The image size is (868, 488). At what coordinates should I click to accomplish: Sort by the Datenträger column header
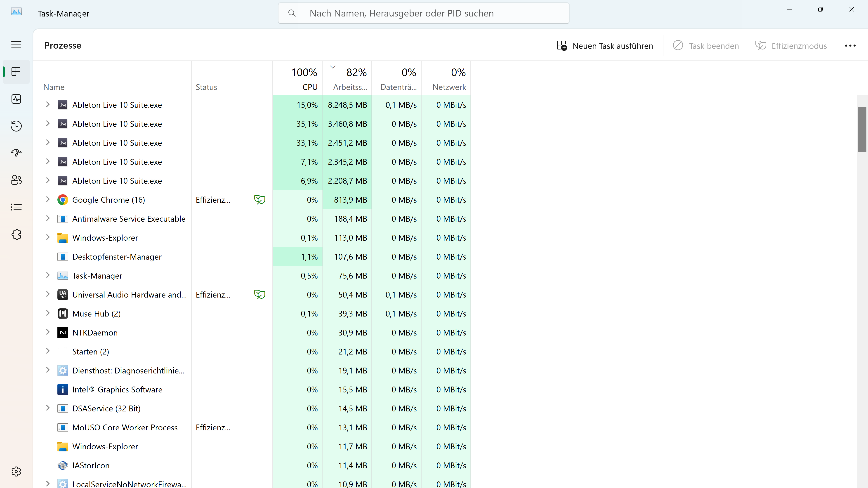(x=397, y=78)
